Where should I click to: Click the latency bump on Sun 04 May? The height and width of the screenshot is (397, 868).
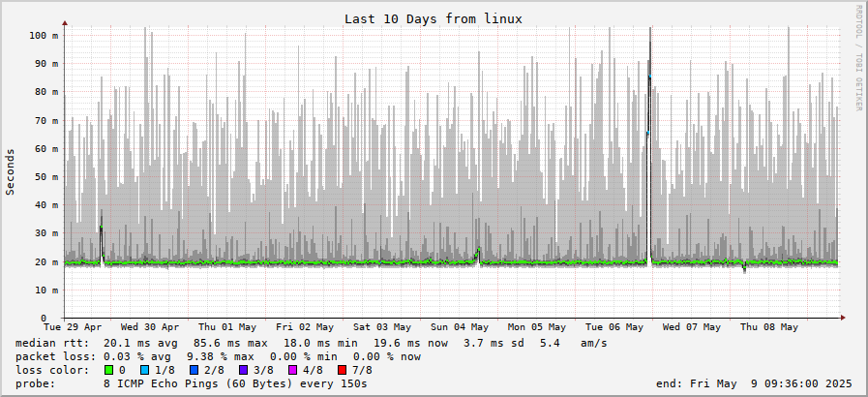[x=478, y=255]
